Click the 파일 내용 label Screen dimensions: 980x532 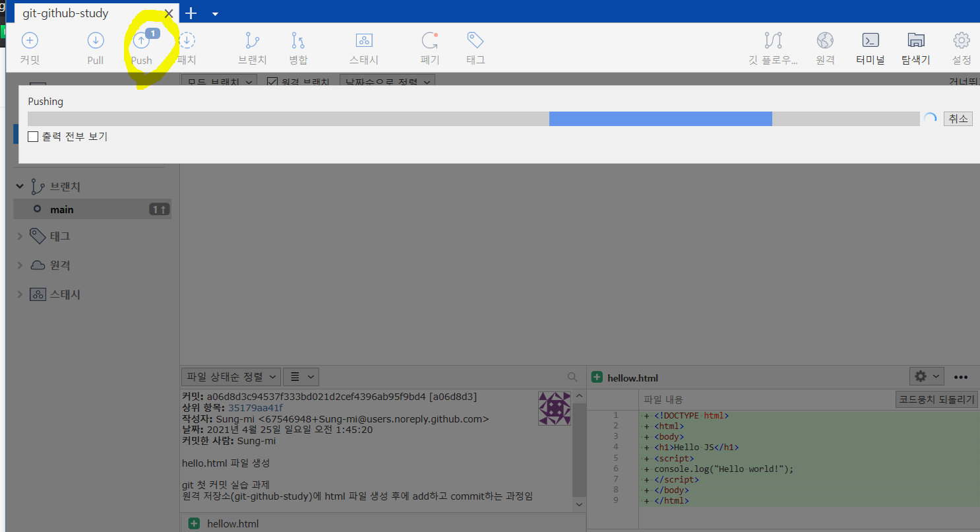663,399
